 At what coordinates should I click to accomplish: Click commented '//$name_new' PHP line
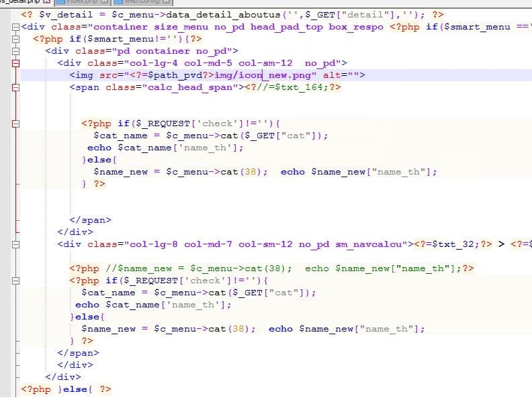(x=271, y=269)
